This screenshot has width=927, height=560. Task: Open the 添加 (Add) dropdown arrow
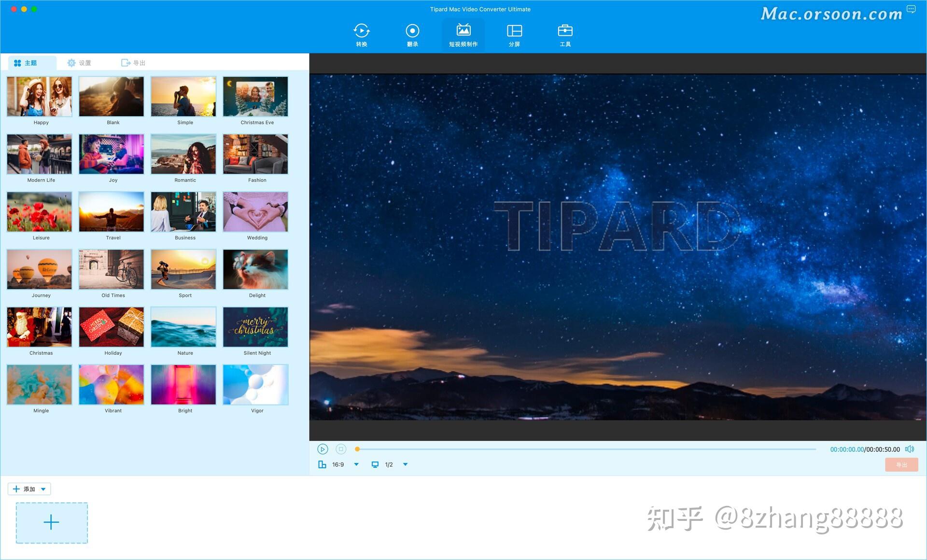point(42,489)
